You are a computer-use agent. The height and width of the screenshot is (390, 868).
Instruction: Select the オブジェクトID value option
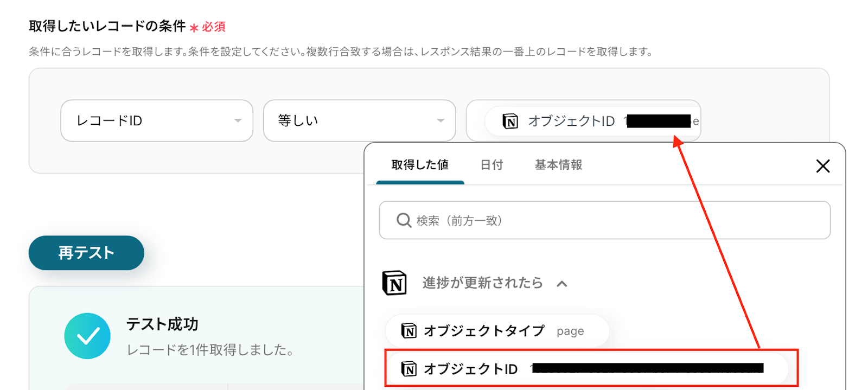point(586,369)
